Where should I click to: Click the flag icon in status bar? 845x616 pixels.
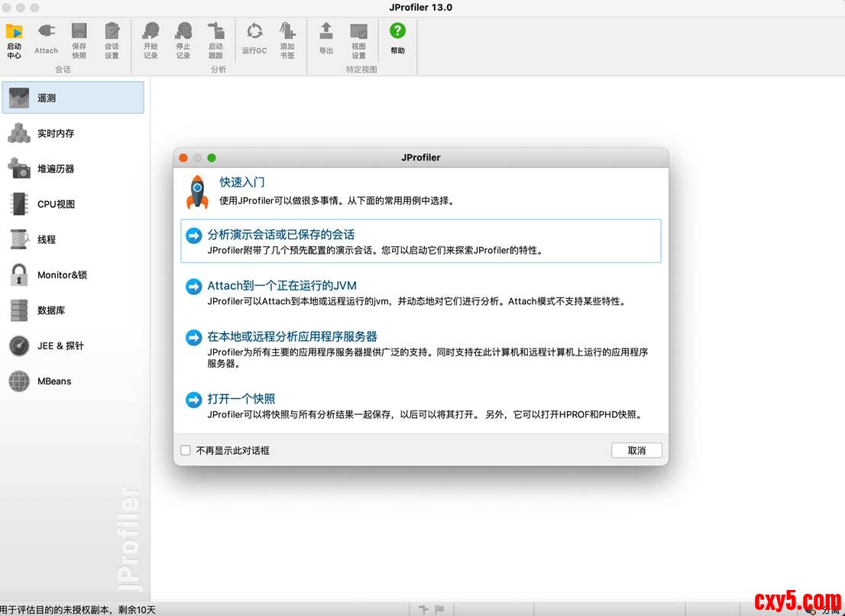(439, 609)
